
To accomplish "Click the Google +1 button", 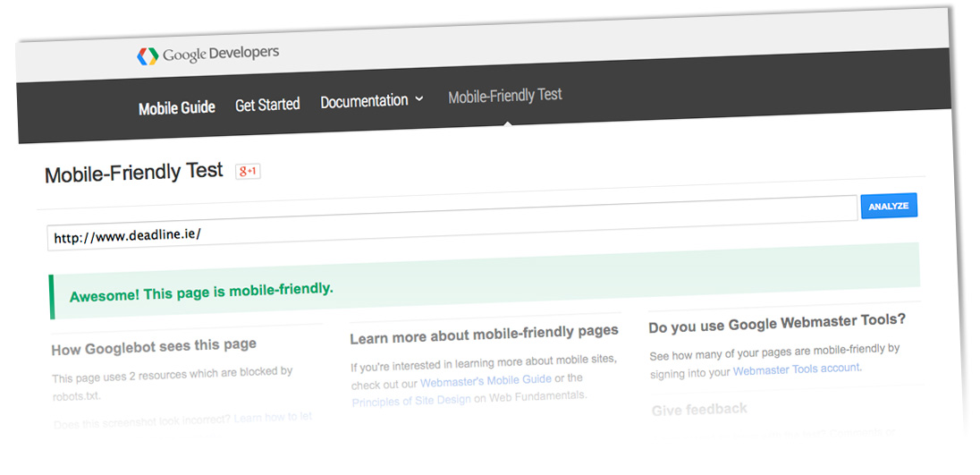I will tap(248, 171).
